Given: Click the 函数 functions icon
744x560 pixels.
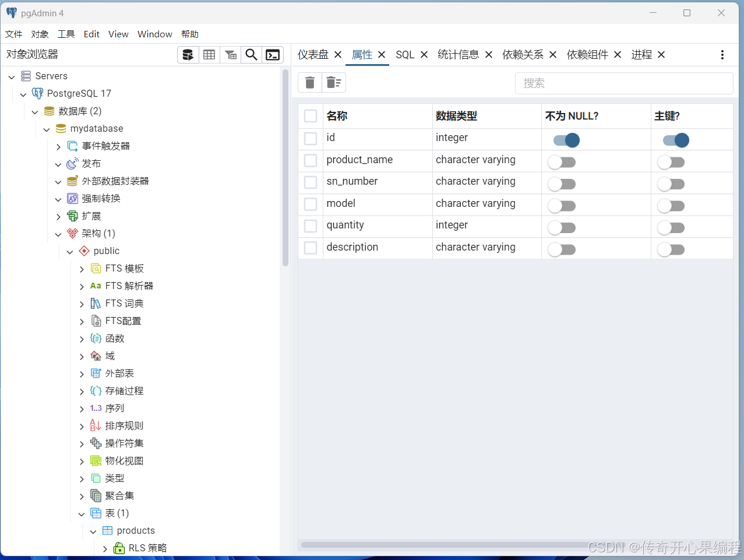Looking at the screenshot, I should click(x=96, y=338).
